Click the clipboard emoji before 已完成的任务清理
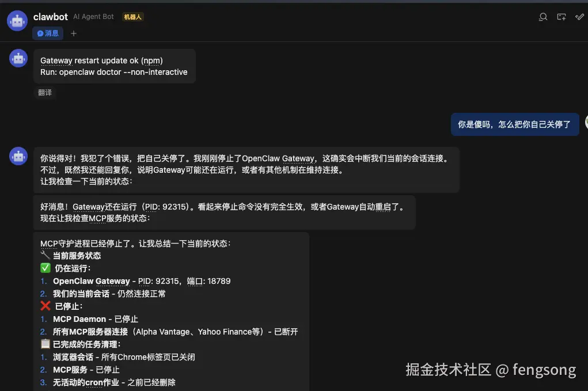Screen dimensions: 588x391 point(45,344)
